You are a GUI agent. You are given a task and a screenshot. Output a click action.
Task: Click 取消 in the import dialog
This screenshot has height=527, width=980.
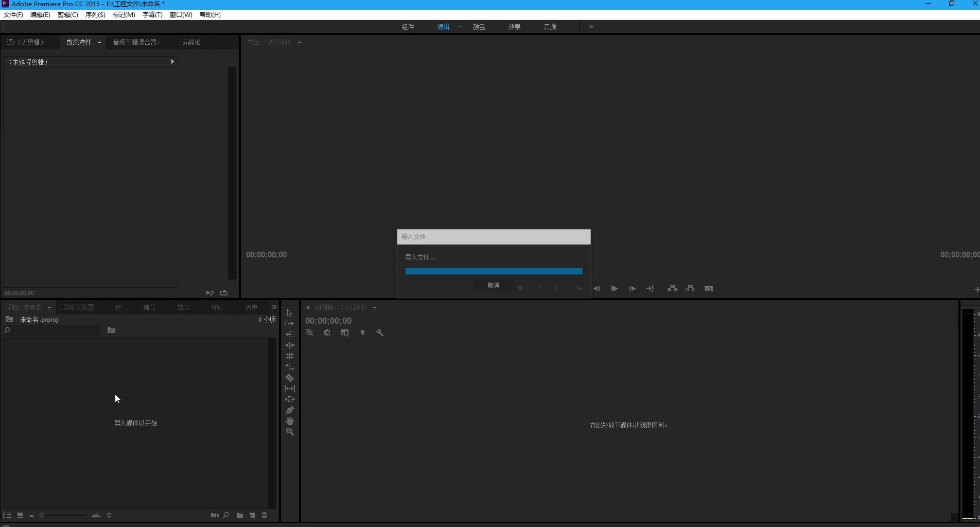coord(494,286)
